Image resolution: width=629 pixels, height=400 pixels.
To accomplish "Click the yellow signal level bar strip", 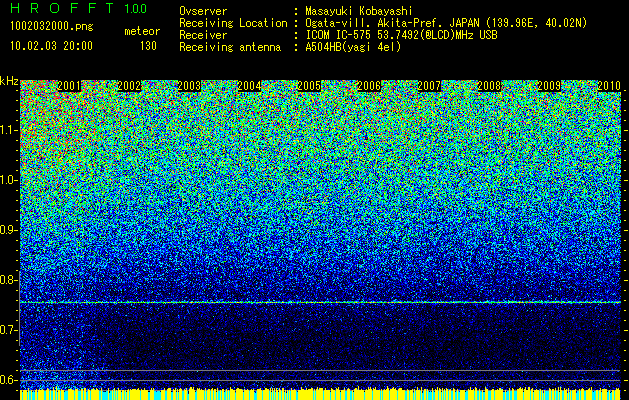I will click(x=320, y=394).
